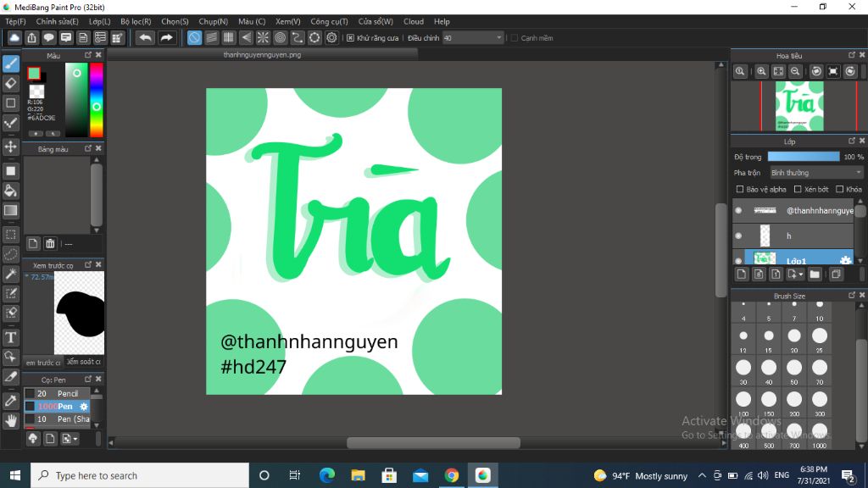Select brush size 100 preset

[x=743, y=402]
